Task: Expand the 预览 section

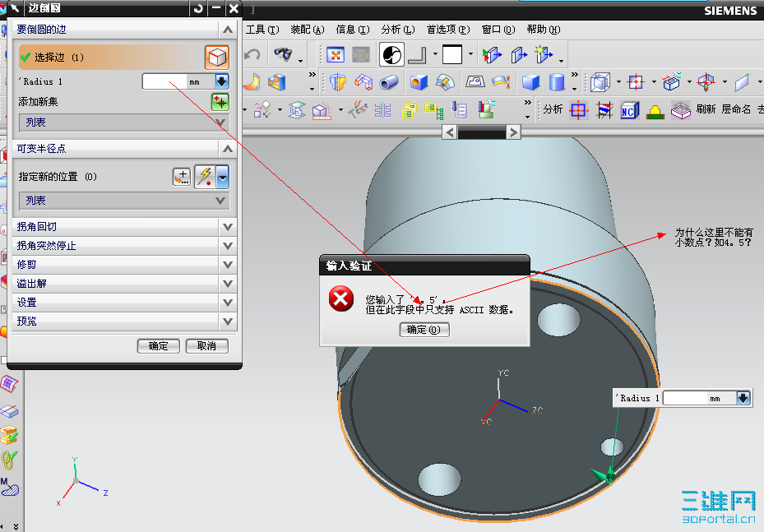Action: click(x=228, y=322)
